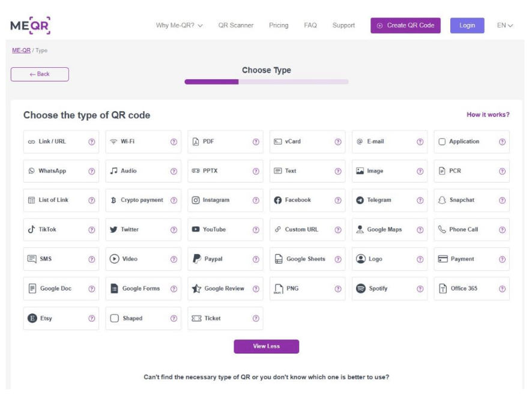Click the Audio music note icon
Screen dimensions: 532x407
(x=113, y=170)
